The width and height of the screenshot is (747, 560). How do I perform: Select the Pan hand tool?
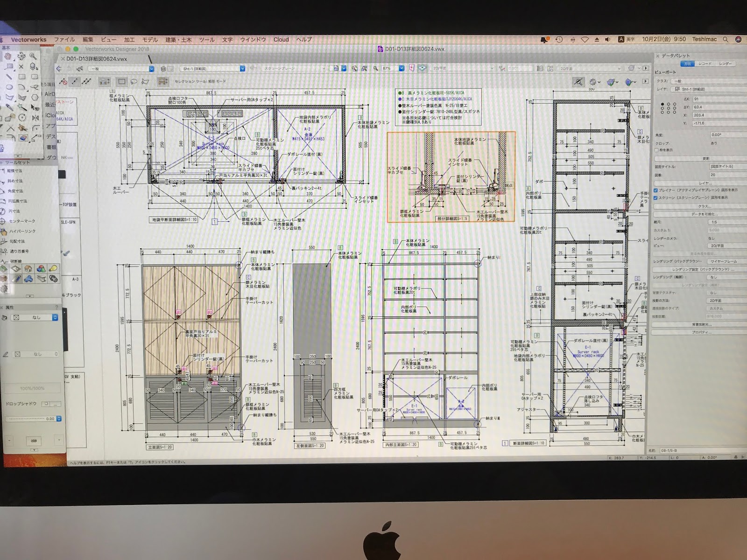pyautogui.click(x=7, y=56)
